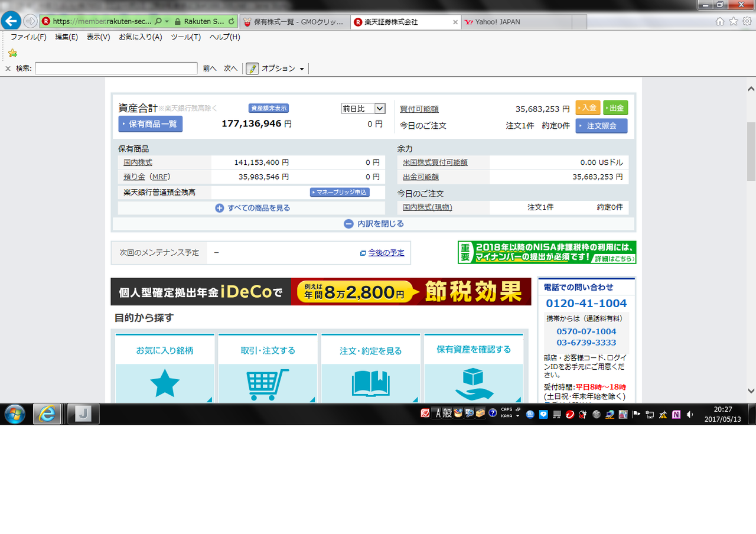Click the CAPS indicator in IME bar

(507, 409)
